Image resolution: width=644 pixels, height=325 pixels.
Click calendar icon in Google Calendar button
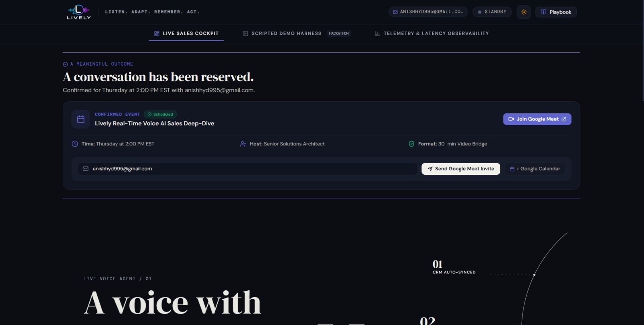[512, 169]
